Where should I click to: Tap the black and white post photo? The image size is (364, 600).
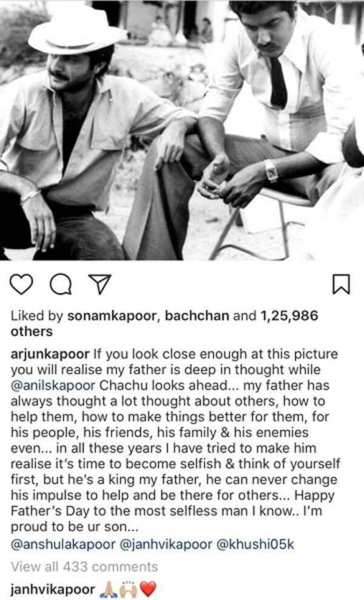[x=182, y=130]
